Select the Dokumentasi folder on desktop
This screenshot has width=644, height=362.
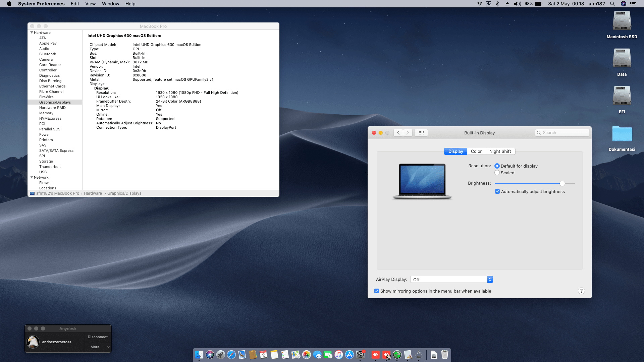click(x=622, y=134)
